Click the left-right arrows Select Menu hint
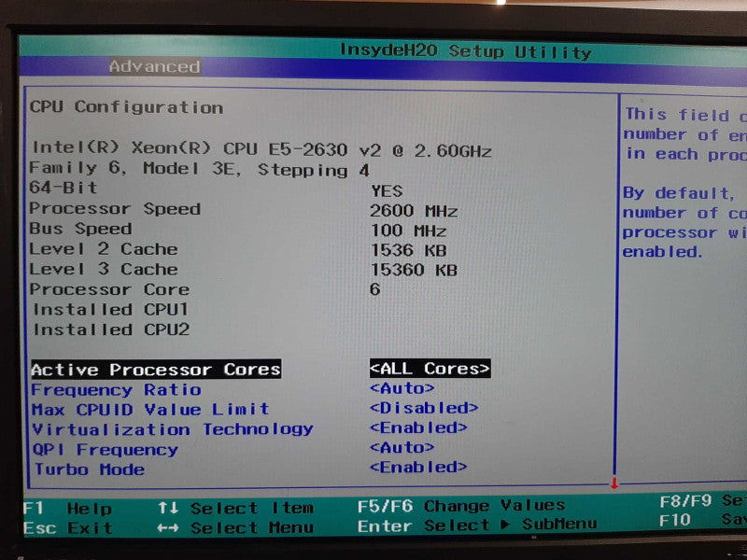 point(236,527)
